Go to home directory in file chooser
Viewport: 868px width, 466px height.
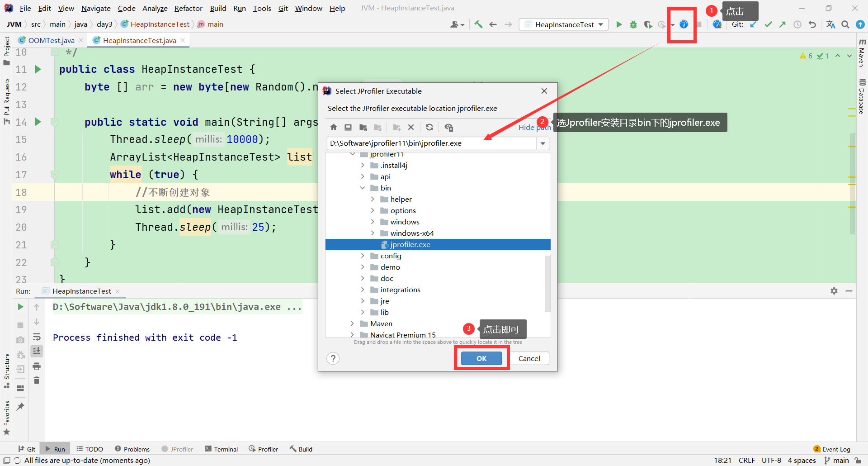point(334,128)
